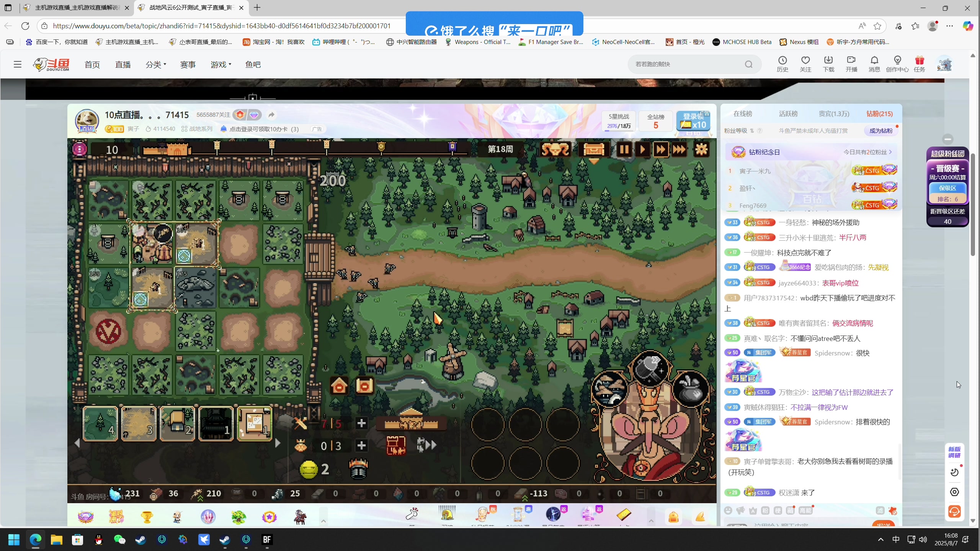The width and height of the screenshot is (980, 551).
Task: Click the triple fast-forward game button
Action: (680, 150)
